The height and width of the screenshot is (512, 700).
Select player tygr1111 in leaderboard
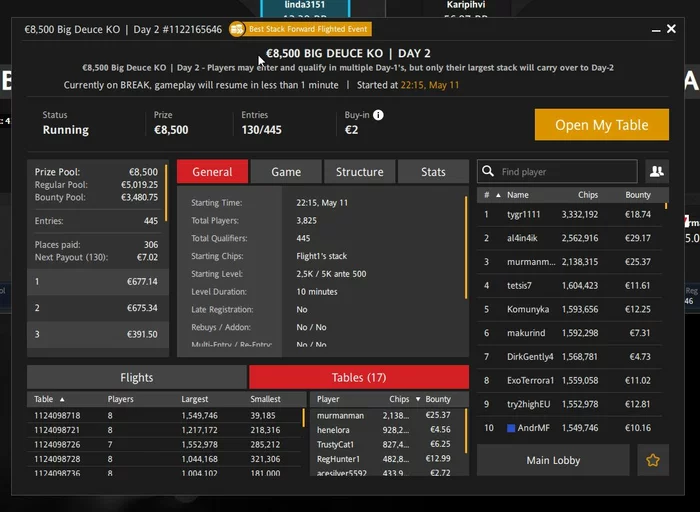coord(570,215)
